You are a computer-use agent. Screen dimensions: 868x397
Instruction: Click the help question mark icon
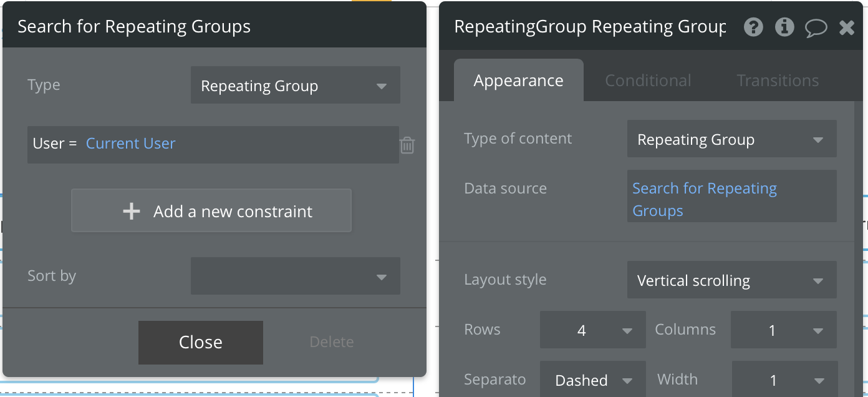(x=753, y=27)
